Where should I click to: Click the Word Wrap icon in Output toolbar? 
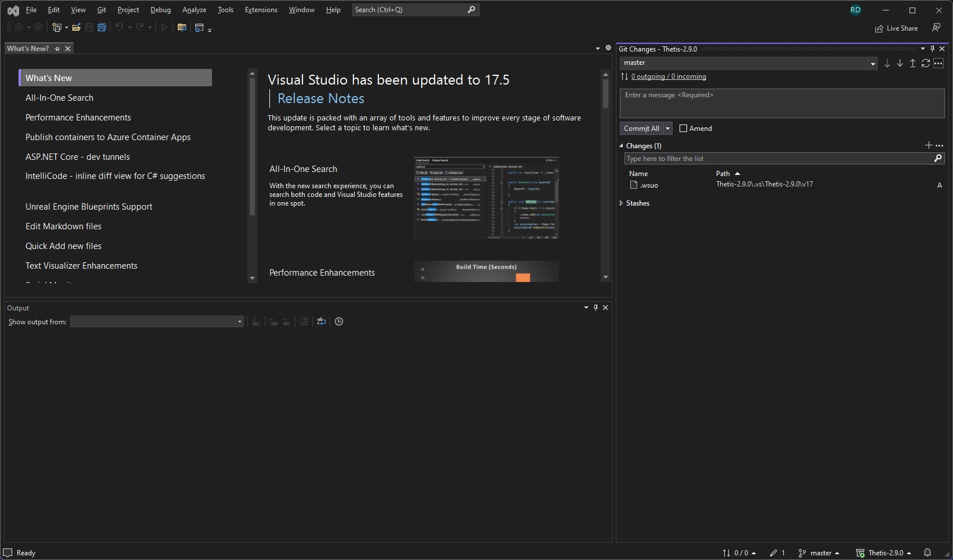322,321
